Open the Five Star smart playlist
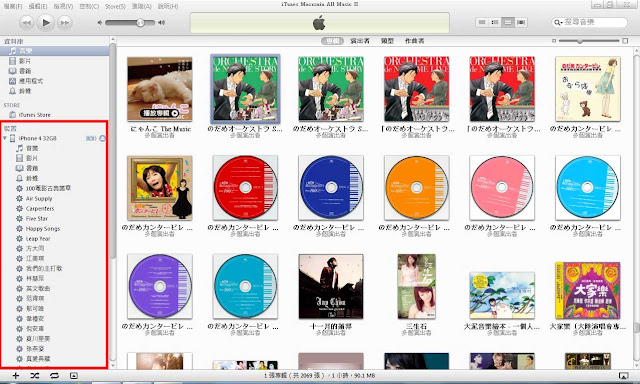 click(x=37, y=219)
